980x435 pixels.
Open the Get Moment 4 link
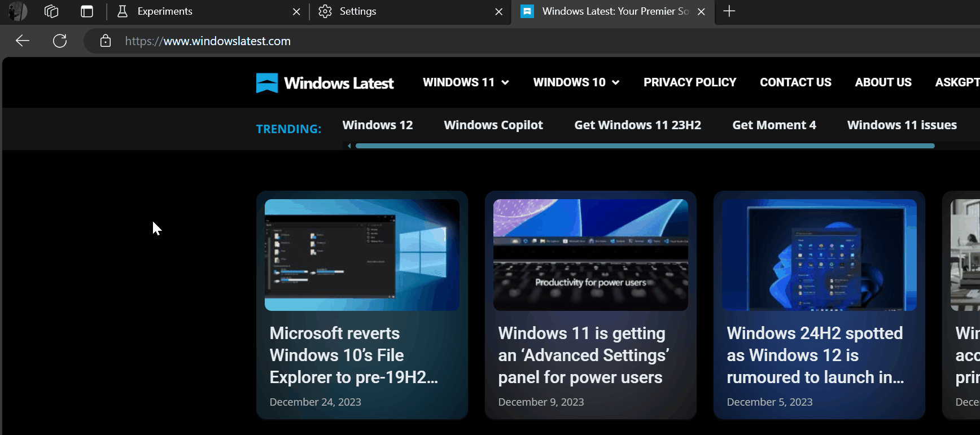pos(774,125)
